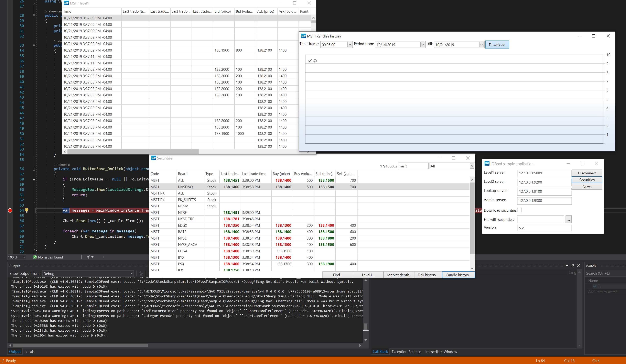Click the Tick history... button
This screenshot has width=626, height=364.
[428, 275]
